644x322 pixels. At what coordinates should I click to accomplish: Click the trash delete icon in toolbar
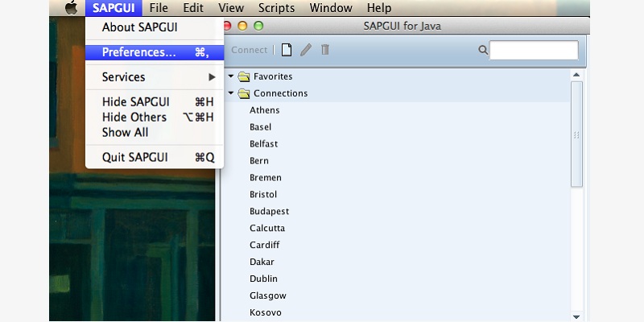click(x=325, y=50)
